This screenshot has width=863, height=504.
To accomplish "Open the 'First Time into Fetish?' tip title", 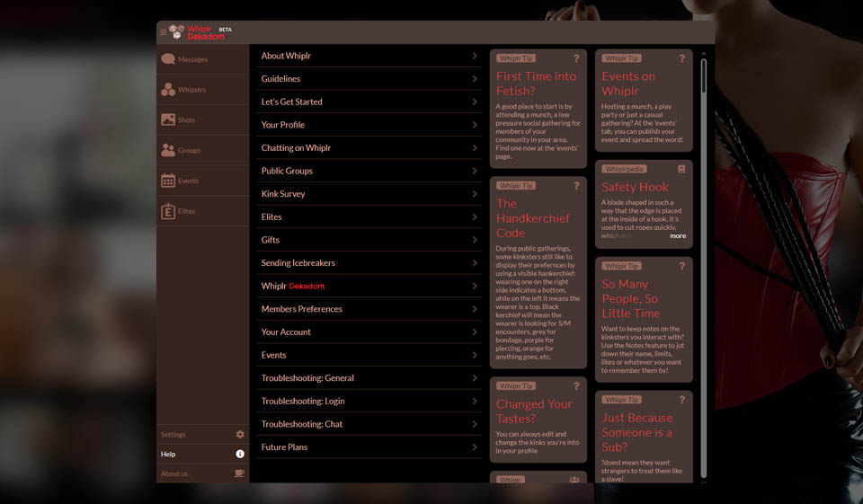I will 536,84.
